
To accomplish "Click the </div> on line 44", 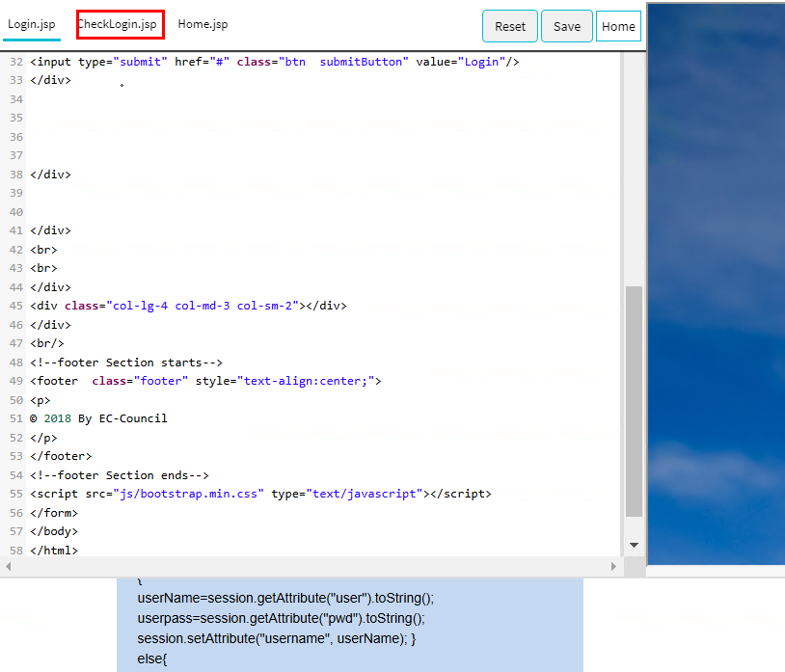I will (x=50, y=287).
